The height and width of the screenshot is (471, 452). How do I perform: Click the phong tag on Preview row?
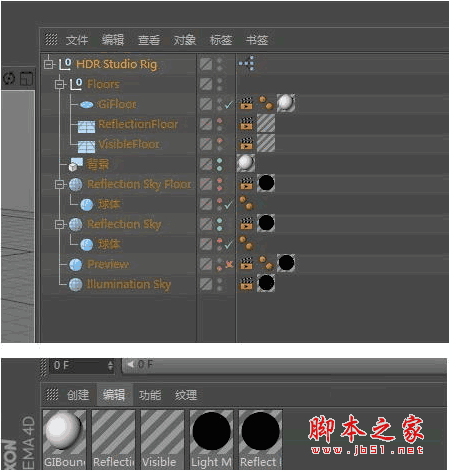[266, 263]
